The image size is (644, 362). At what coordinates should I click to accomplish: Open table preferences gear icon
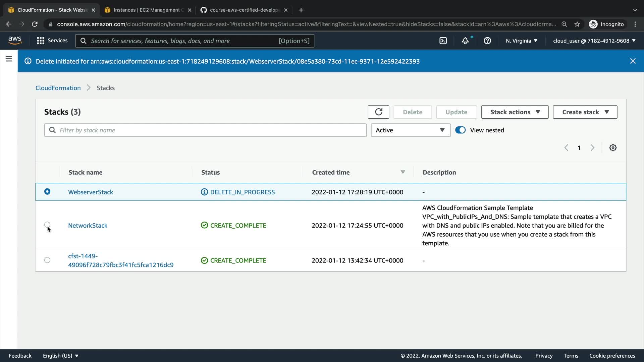(613, 148)
